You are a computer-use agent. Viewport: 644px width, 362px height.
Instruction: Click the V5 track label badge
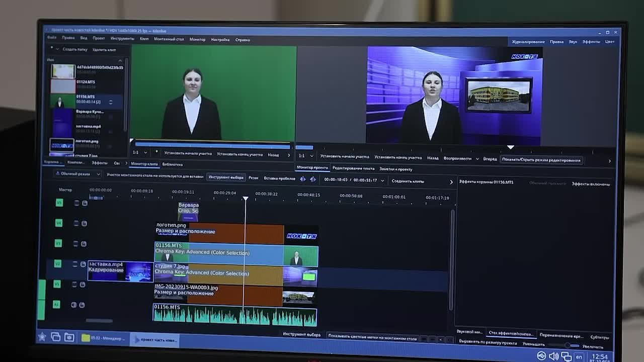coord(59,203)
